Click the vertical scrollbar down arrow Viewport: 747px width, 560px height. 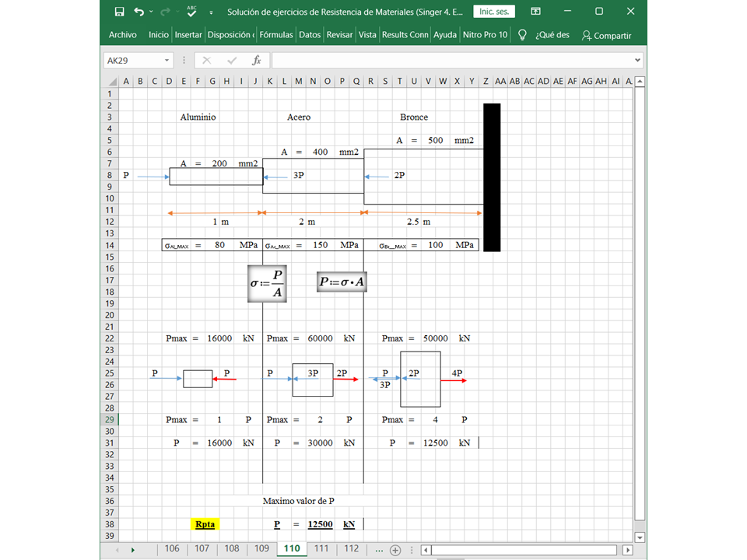tap(640, 537)
